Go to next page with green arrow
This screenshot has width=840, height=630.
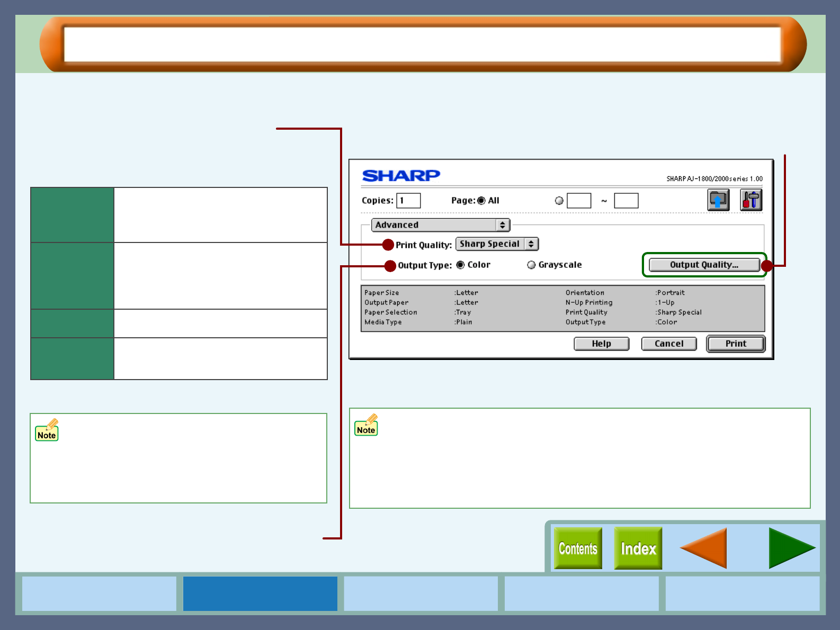[x=792, y=548]
